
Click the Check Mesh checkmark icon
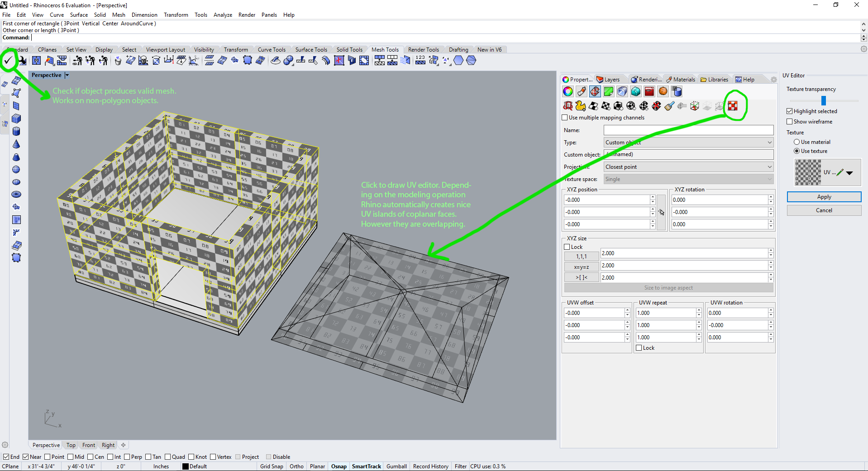coord(8,60)
